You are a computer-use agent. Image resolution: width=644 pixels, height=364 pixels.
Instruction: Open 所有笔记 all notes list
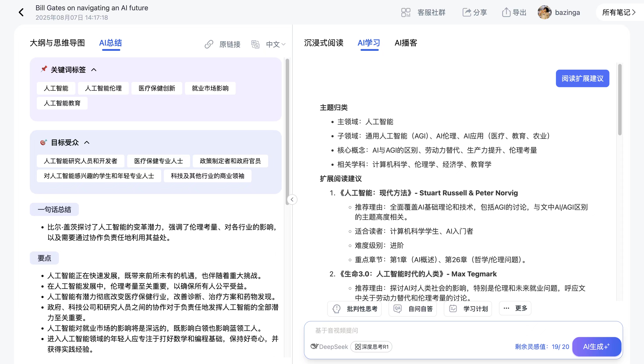pos(619,12)
